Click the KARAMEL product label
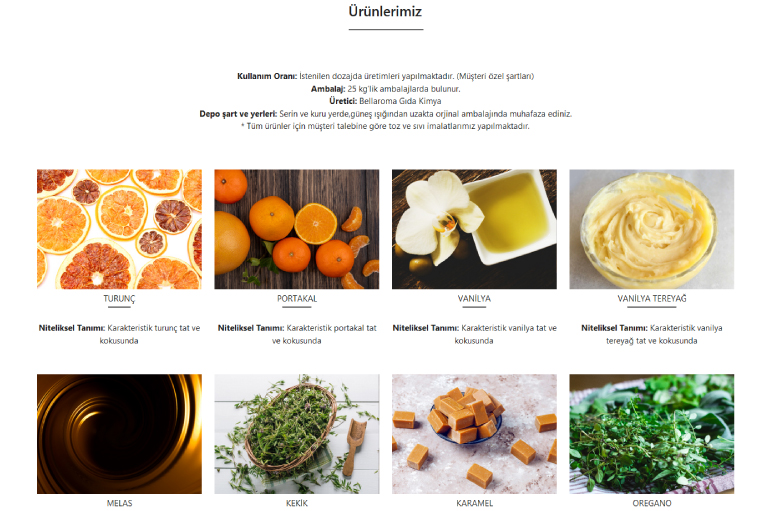This screenshot has width=768, height=511. click(x=475, y=503)
